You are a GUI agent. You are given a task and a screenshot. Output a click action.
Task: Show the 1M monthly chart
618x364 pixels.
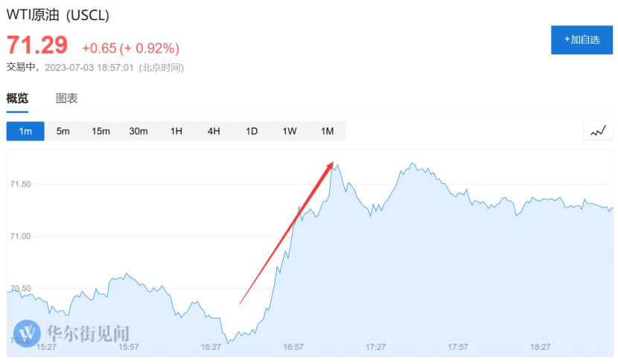pyautogui.click(x=327, y=131)
